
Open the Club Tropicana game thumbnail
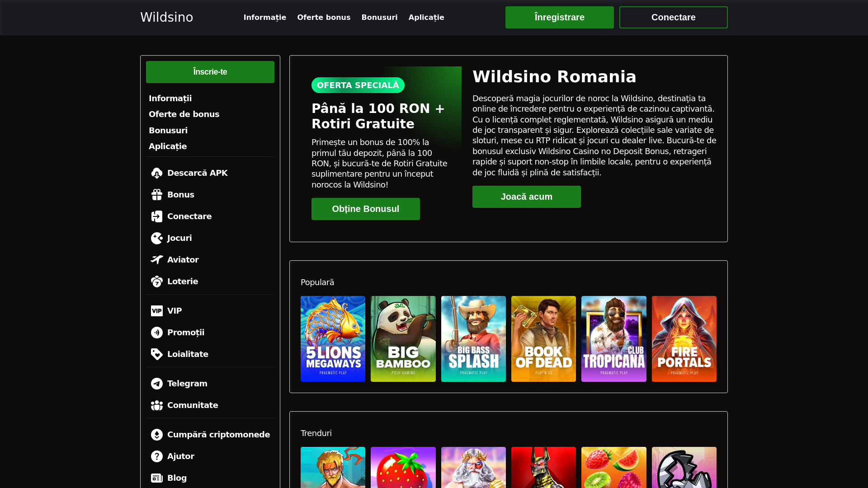pyautogui.click(x=614, y=339)
